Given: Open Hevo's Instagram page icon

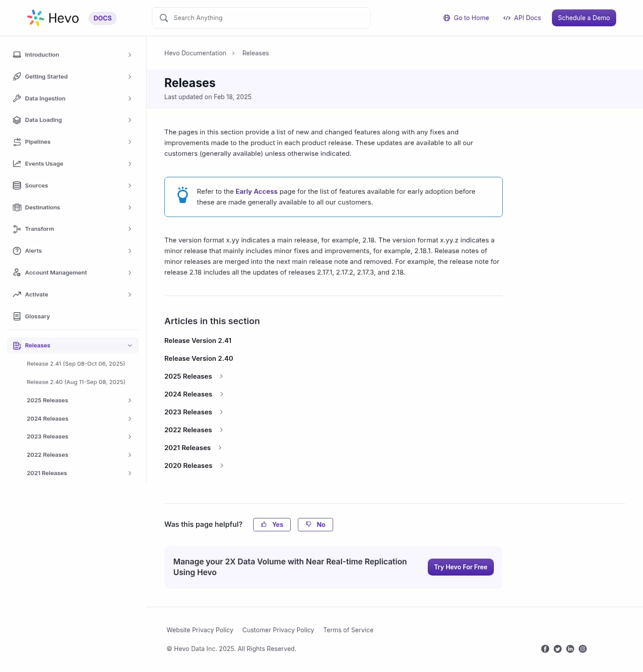Looking at the screenshot, I should pos(582,649).
